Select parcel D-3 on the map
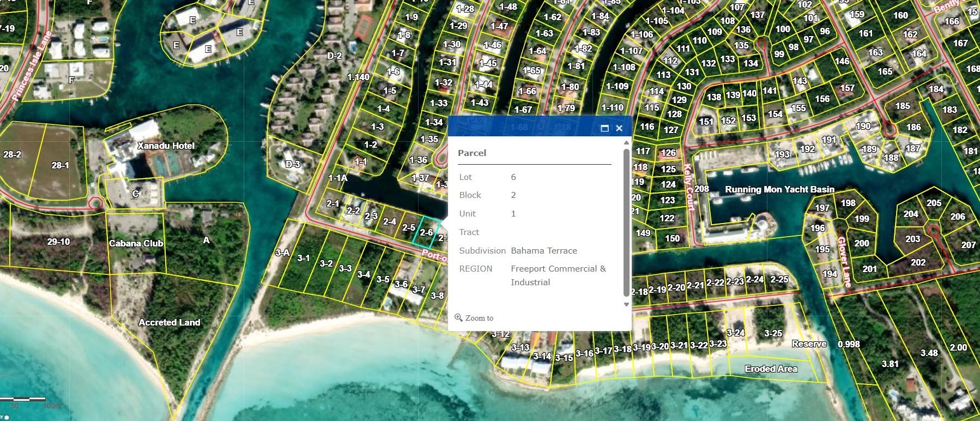Viewport: 980px width, 421px height. (x=293, y=164)
